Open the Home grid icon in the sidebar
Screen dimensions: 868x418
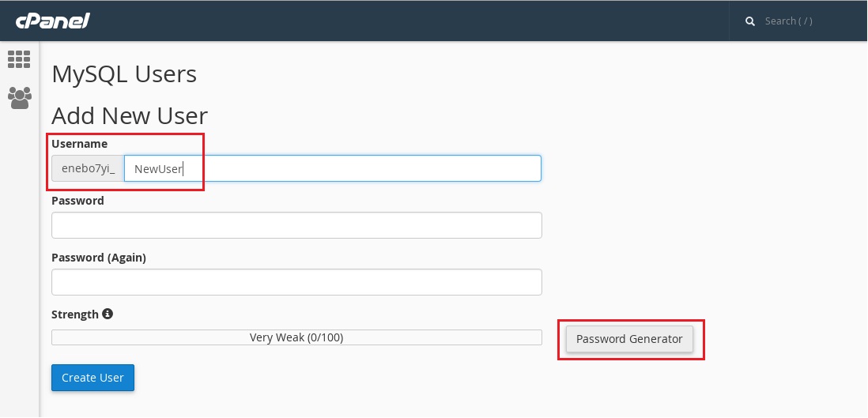pyautogui.click(x=20, y=58)
